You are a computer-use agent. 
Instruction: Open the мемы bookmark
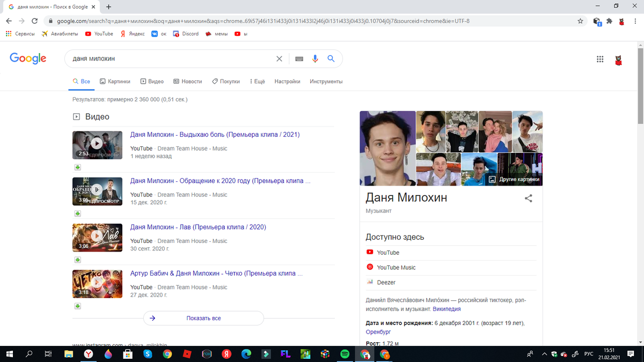217,34
